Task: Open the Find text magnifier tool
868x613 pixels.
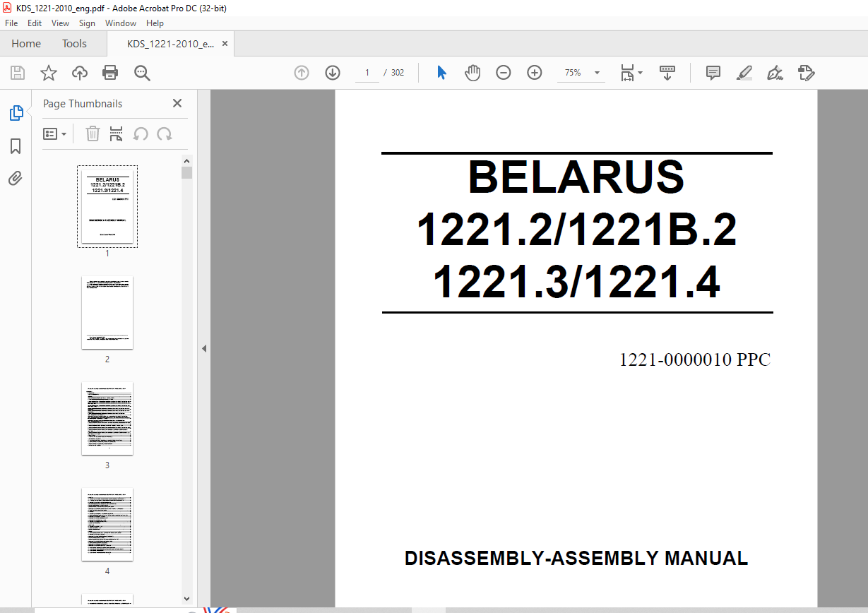Action: (x=142, y=73)
